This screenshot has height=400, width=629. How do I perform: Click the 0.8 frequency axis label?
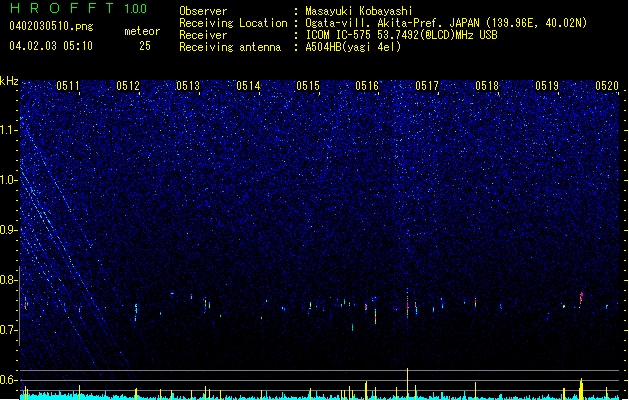tap(8, 280)
